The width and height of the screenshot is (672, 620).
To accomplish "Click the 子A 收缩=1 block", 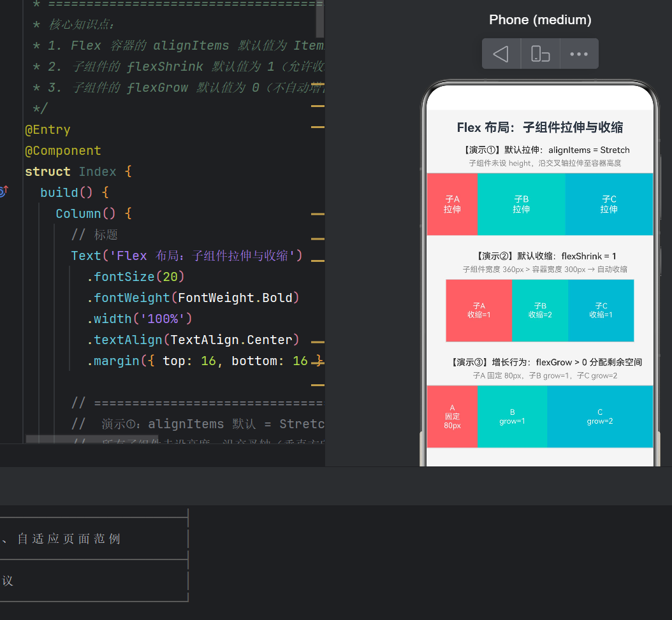I will pos(479,310).
